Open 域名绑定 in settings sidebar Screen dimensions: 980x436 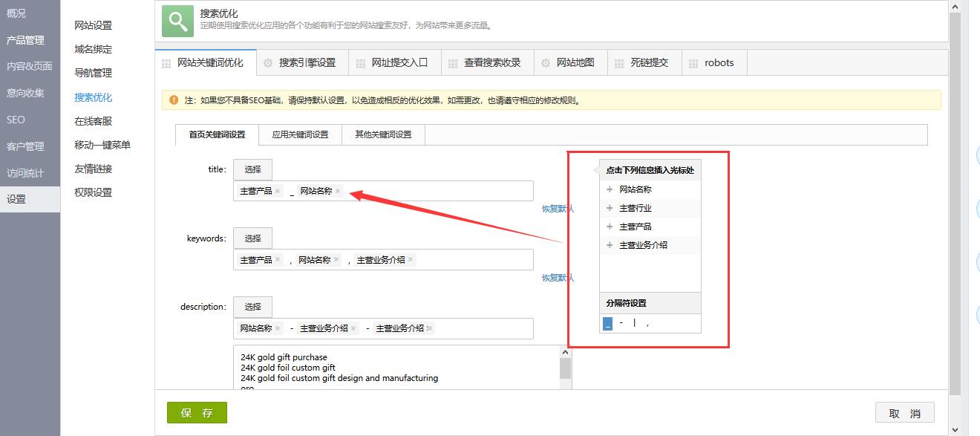(93, 49)
